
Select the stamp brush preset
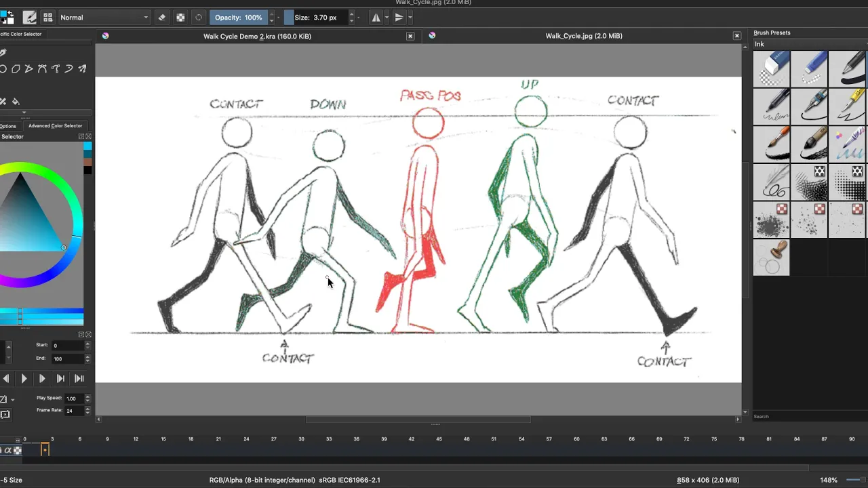pos(771,257)
